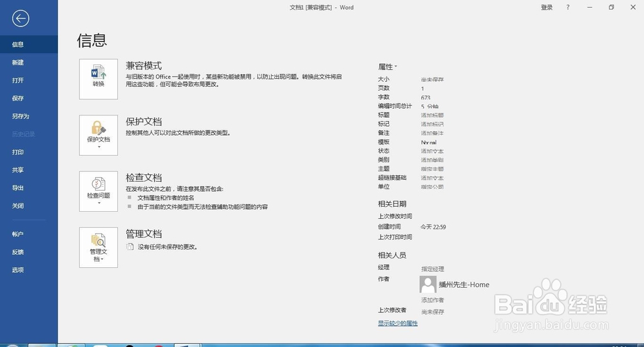Click the 超链接基础 add text field
Screen dimensions: 644x347
coord(432,178)
